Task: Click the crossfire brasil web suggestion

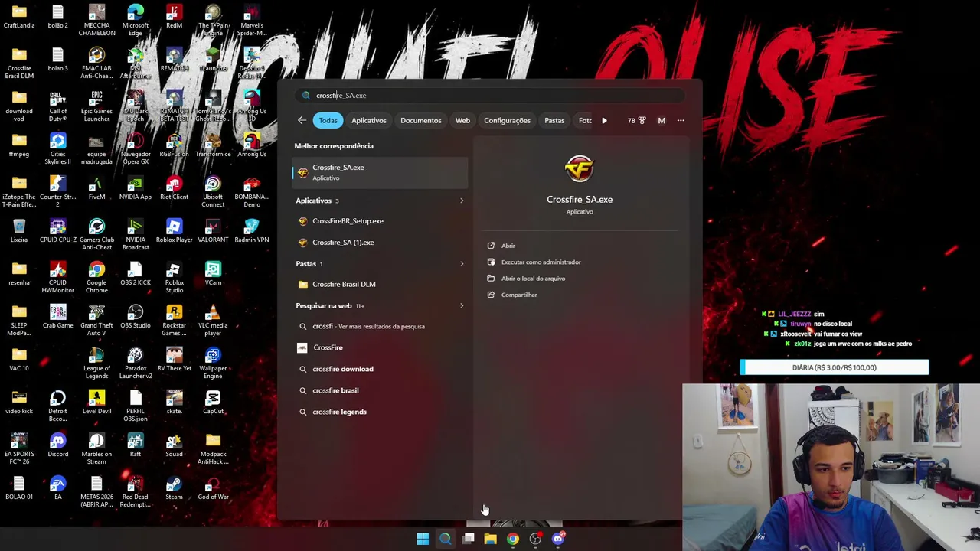Action: click(380, 390)
